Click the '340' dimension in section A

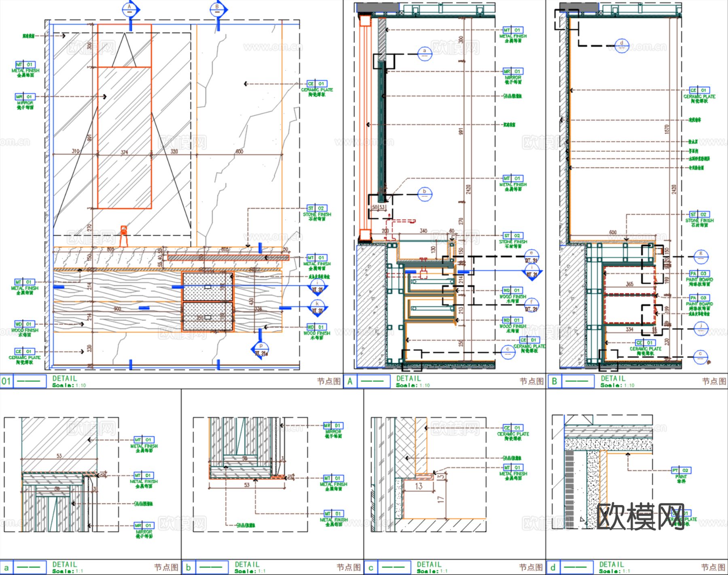tap(423, 230)
